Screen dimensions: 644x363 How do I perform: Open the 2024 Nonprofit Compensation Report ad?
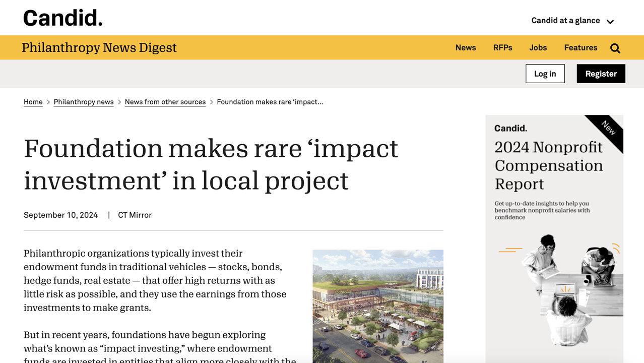554,239
